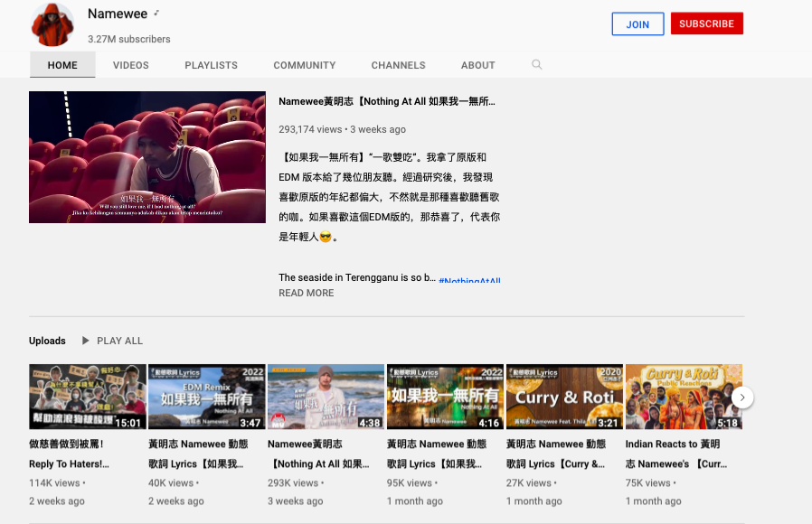Click the Play All triangle icon
812x524 pixels.
coord(86,341)
